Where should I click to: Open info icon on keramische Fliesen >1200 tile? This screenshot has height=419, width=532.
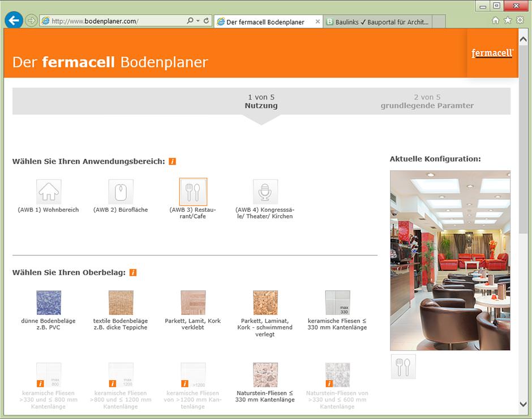point(185,383)
